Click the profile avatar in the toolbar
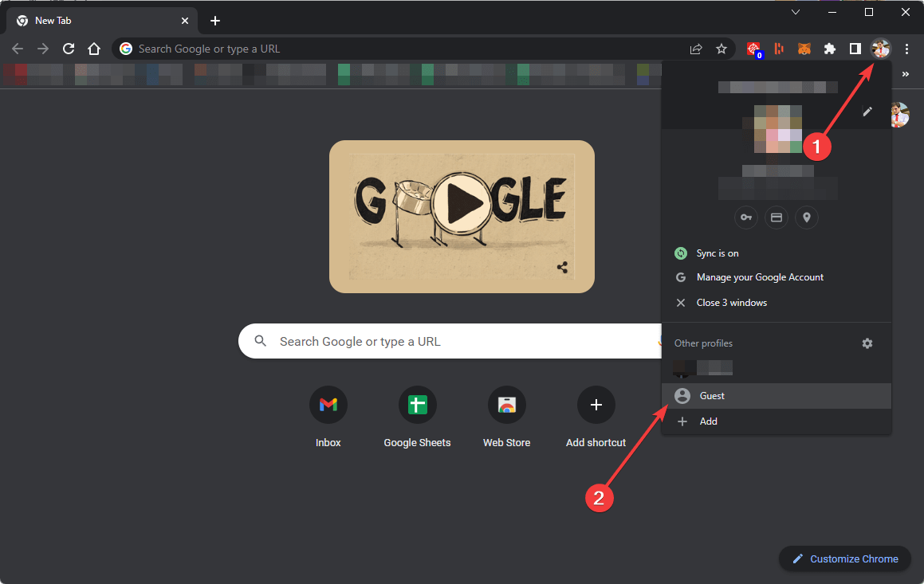 point(881,49)
